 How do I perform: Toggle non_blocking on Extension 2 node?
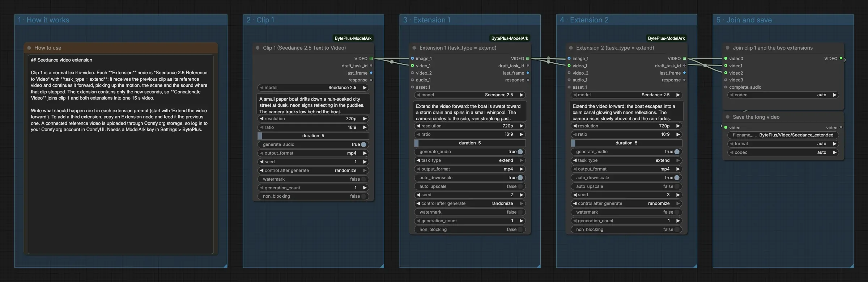coord(626,230)
